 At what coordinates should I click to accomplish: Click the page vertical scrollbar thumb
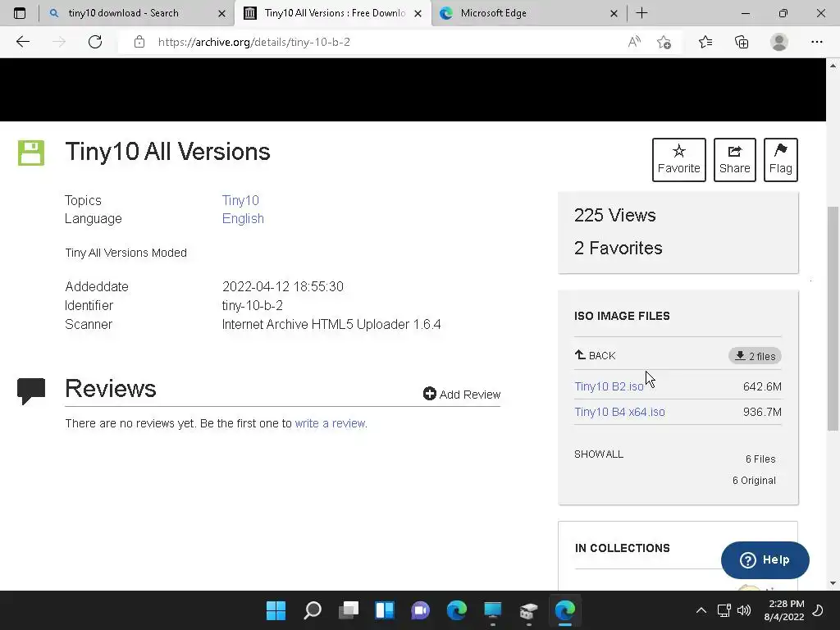tap(833, 318)
